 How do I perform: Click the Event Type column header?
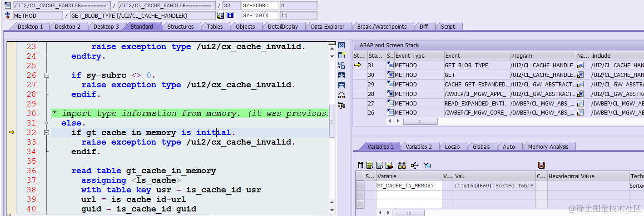pyautogui.click(x=419, y=55)
